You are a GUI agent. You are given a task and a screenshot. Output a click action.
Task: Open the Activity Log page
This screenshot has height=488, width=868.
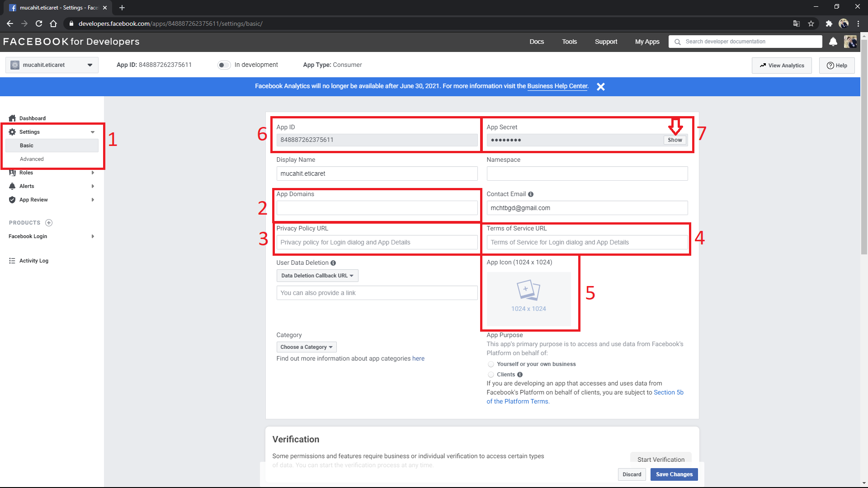click(x=34, y=261)
